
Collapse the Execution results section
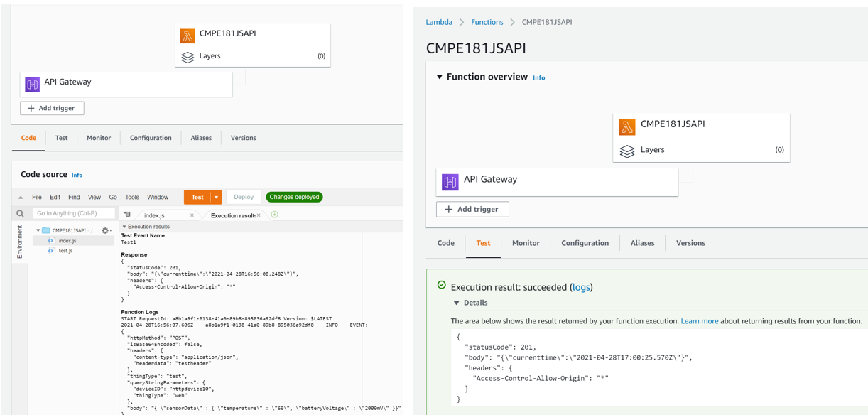[x=124, y=227]
